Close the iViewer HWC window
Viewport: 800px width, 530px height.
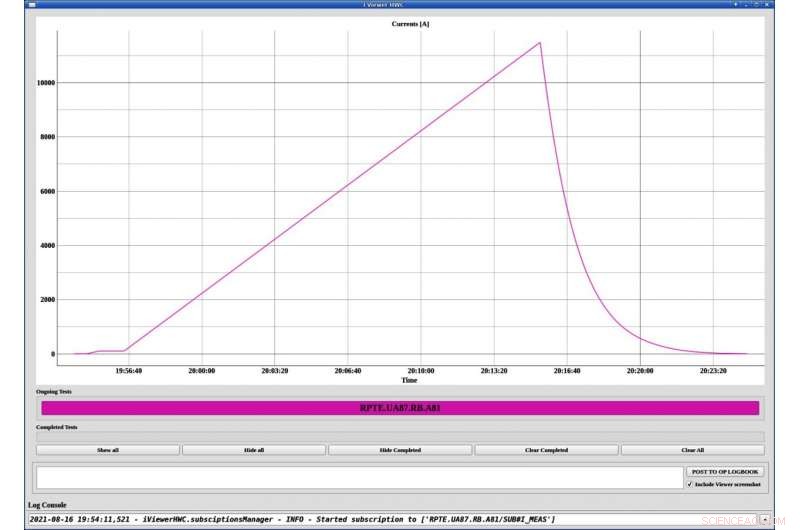click(x=768, y=5)
